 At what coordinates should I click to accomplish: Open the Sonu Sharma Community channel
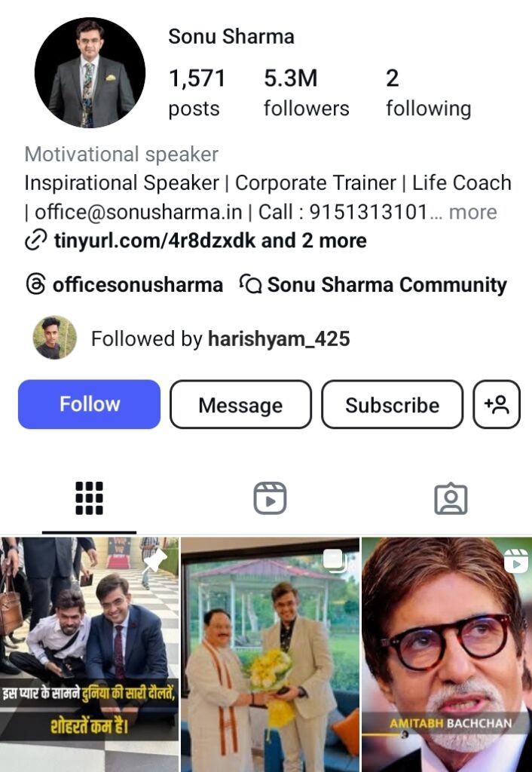(x=373, y=284)
